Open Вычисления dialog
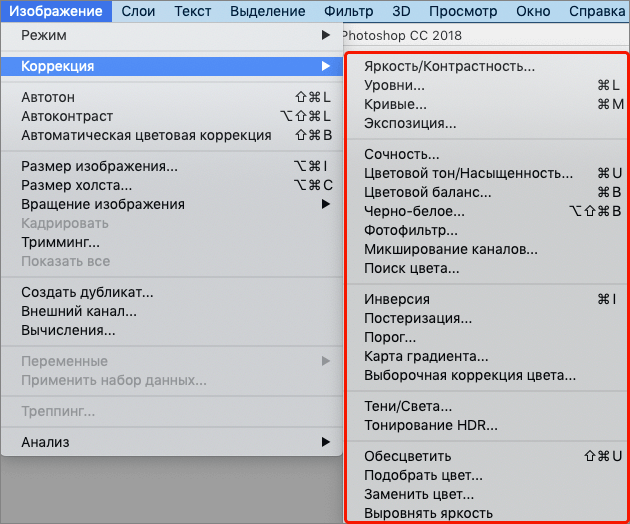 click(172, 330)
